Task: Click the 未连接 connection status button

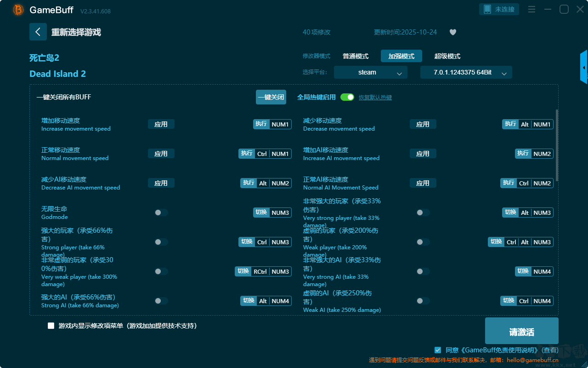Action: (499, 9)
